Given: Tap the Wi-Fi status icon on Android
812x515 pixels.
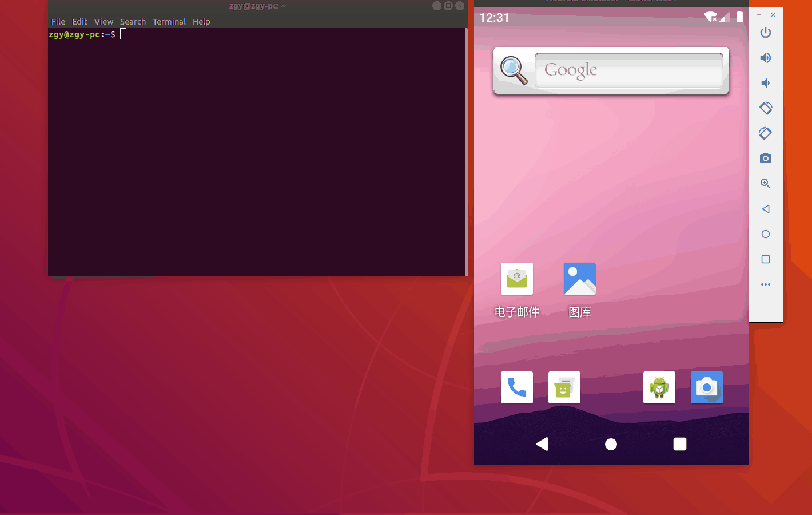Looking at the screenshot, I should 712,17.
